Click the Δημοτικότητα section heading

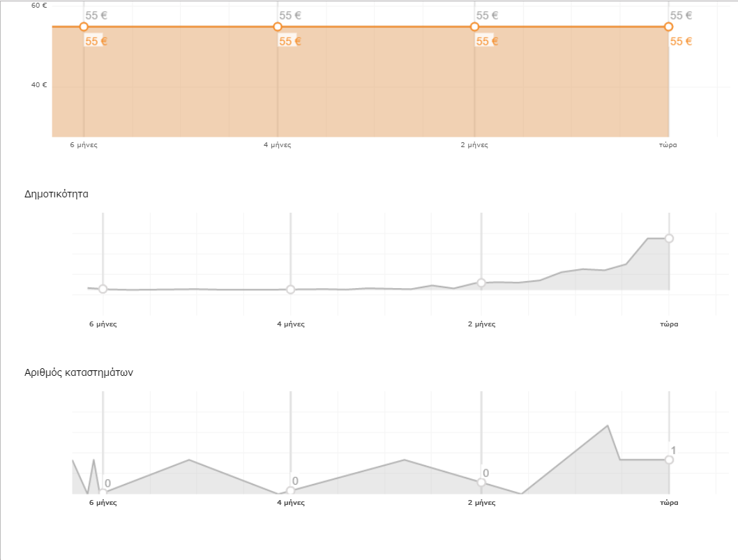[57, 194]
